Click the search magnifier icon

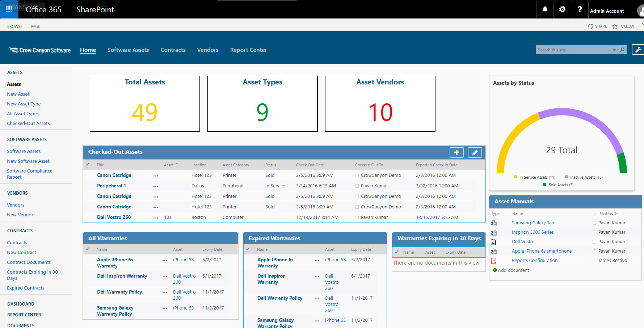[622, 50]
